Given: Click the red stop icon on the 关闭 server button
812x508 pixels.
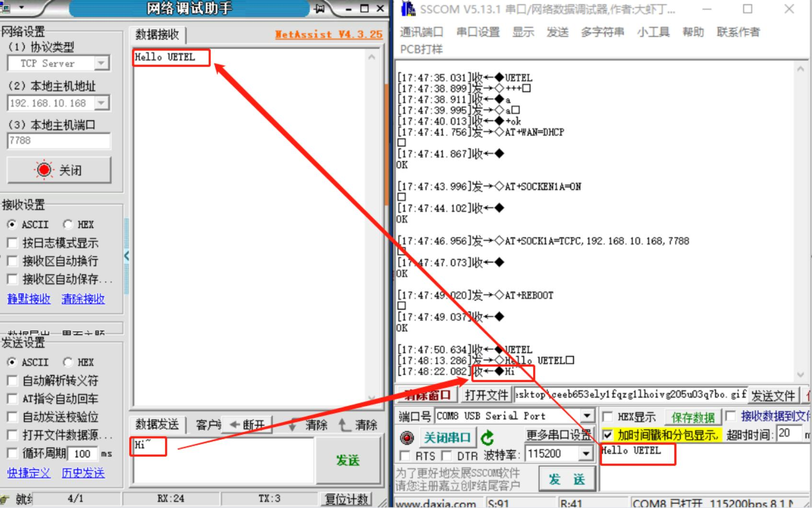Looking at the screenshot, I should (x=44, y=169).
